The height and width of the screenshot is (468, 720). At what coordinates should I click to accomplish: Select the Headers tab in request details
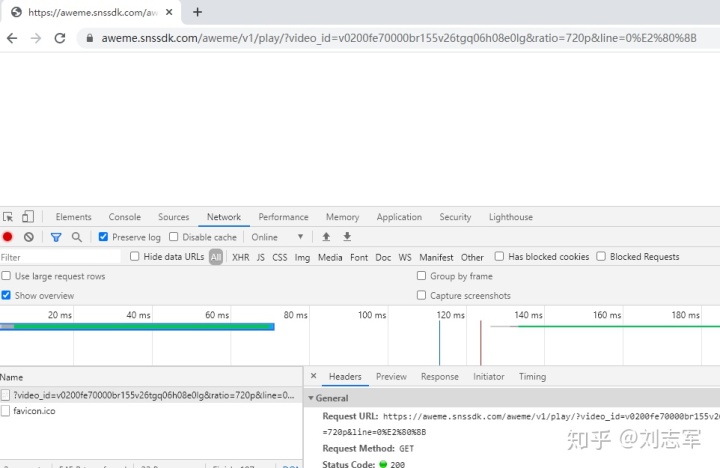pos(345,377)
